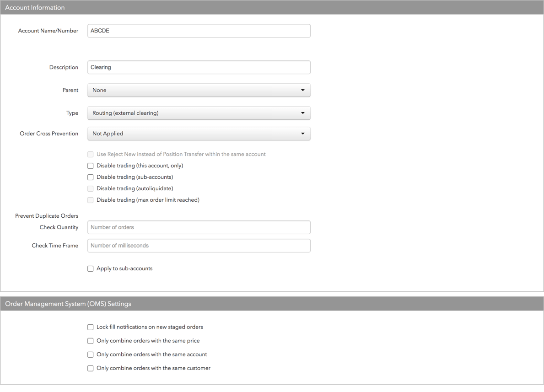
Task: Check Only combine orders with the same price
Action: tap(91, 341)
